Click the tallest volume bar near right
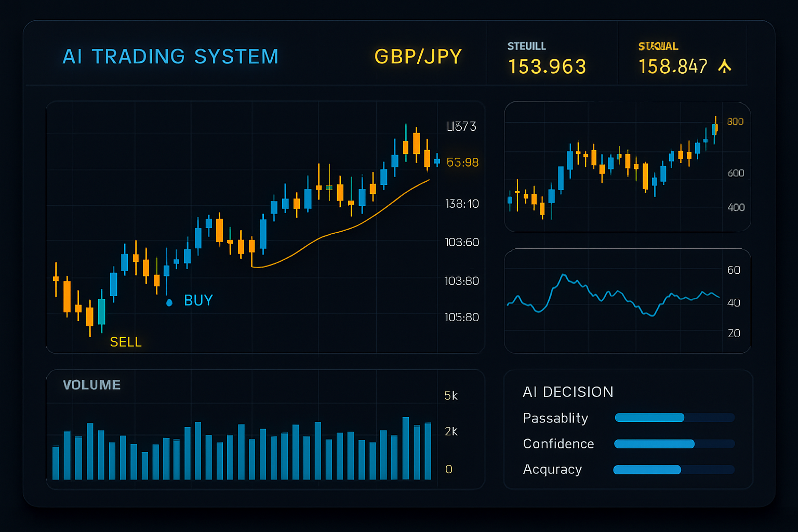 tap(406, 448)
